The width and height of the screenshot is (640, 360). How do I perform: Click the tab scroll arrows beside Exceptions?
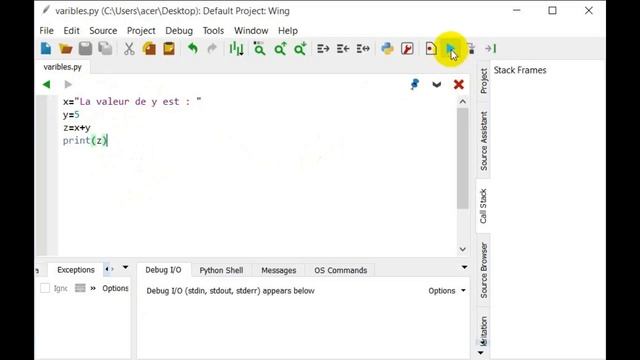coord(109,269)
